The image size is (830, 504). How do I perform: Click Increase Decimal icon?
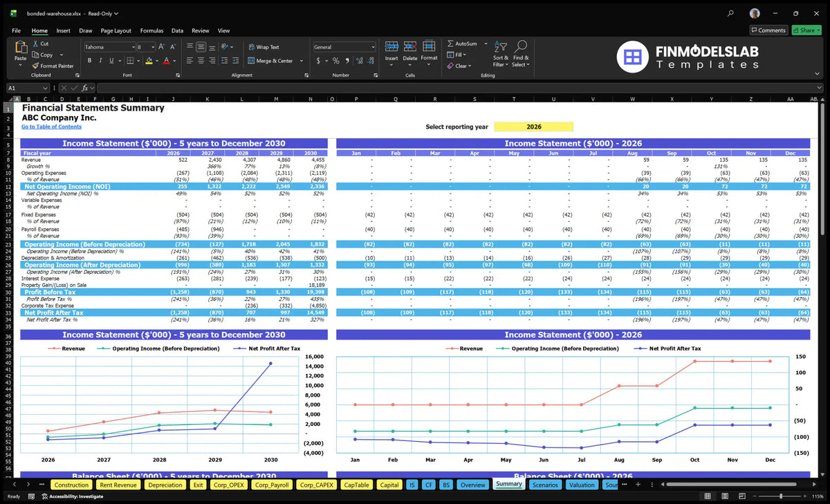click(360, 61)
